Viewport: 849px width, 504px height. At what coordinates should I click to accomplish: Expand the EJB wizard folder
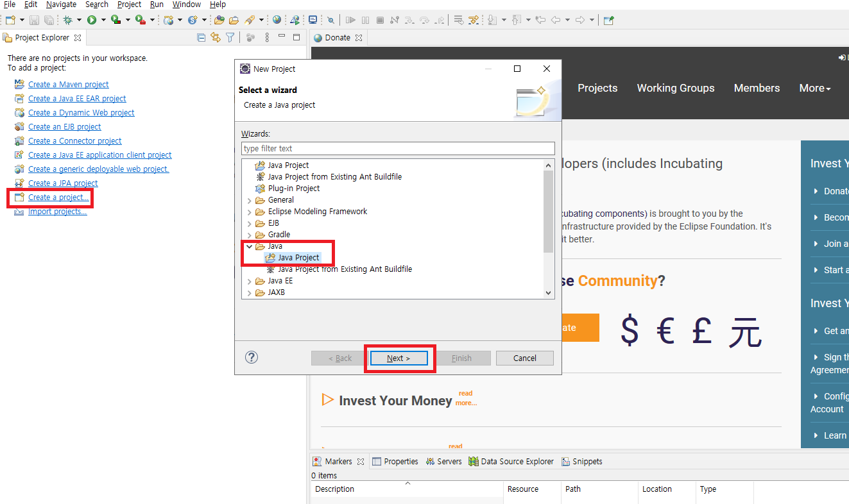(x=249, y=223)
